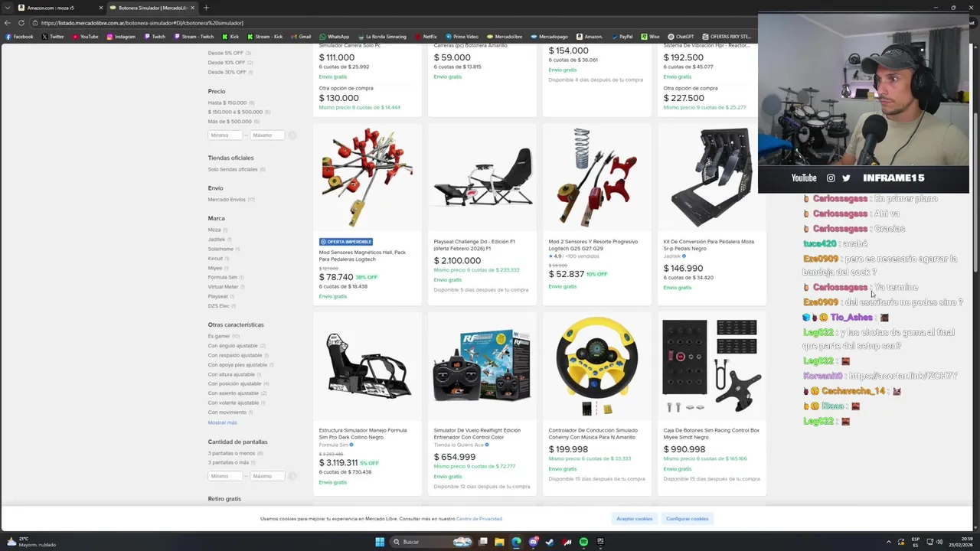Viewport: 980px width, 551px height.
Task: Open the Instagram bookmark in bookmarks bar
Action: [121, 37]
